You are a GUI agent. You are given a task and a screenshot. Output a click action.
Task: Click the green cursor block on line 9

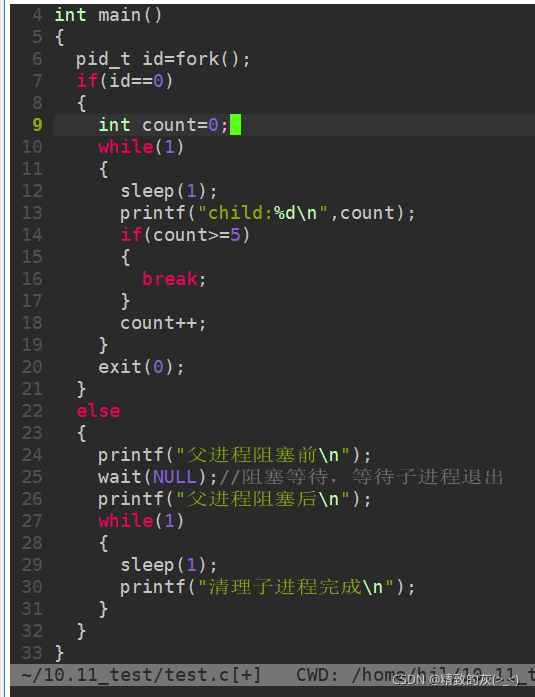click(x=236, y=125)
